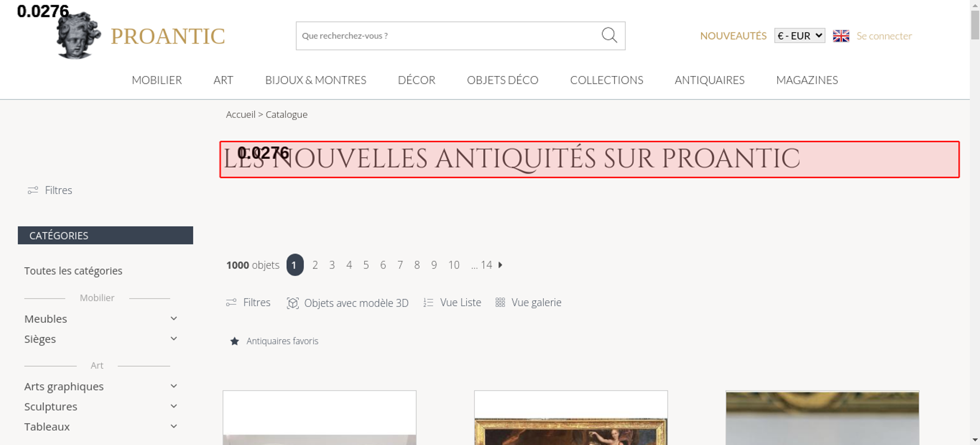Open the BIJOUX & MONTRES menu
980x445 pixels.
click(x=316, y=80)
